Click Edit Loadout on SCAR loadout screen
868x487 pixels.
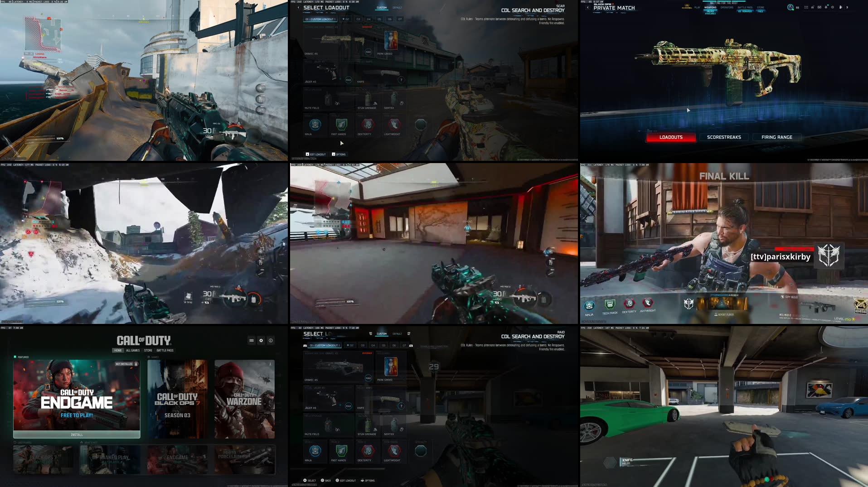pos(316,154)
